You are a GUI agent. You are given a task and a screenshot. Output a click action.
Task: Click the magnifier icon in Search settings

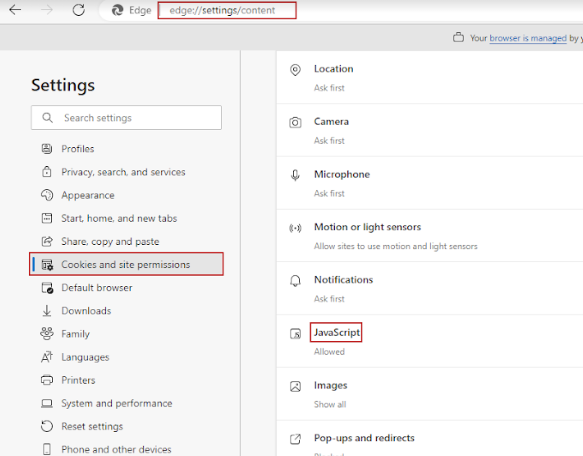(47, 118)
